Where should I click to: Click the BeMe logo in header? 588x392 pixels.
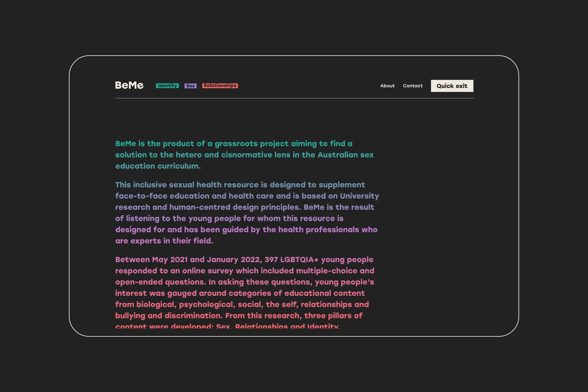pyautogui.click(x=129, y=85)
